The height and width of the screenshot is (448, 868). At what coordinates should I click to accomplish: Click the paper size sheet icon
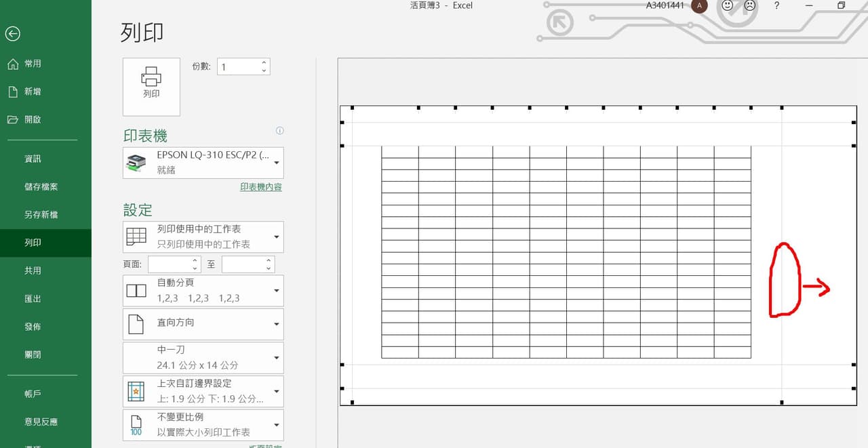[136, 357]
